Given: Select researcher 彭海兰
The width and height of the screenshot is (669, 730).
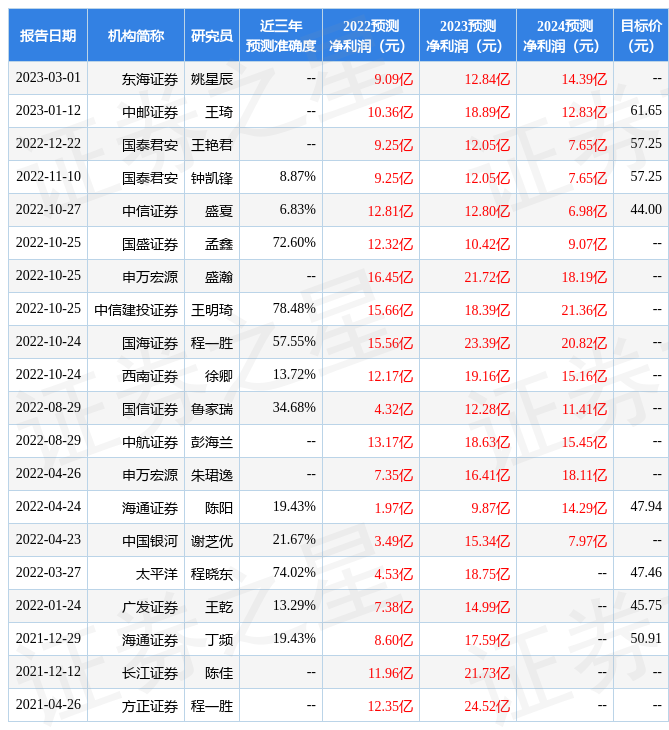Looking at the screenshot, I should coord(212,442).
